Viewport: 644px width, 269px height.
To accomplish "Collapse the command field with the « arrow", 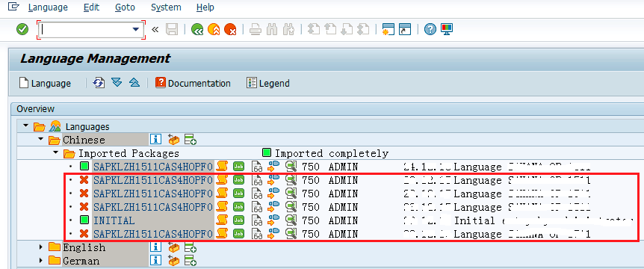I will click(155, 30).
